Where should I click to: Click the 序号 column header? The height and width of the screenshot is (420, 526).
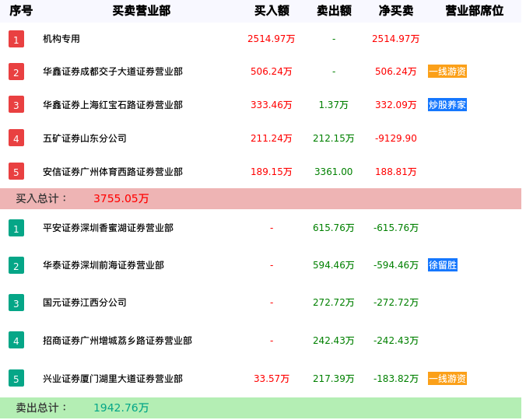(x=21, y=11)
